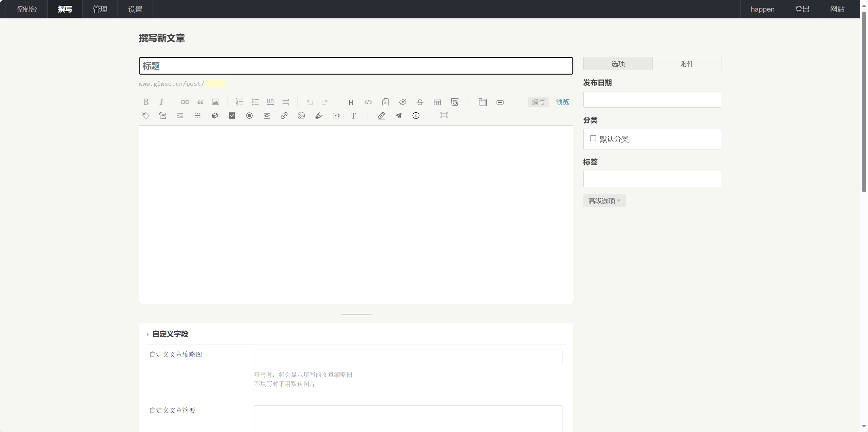868x432 pixels.
Task: Click the paper plane icon
Action: tap(398, 116)
